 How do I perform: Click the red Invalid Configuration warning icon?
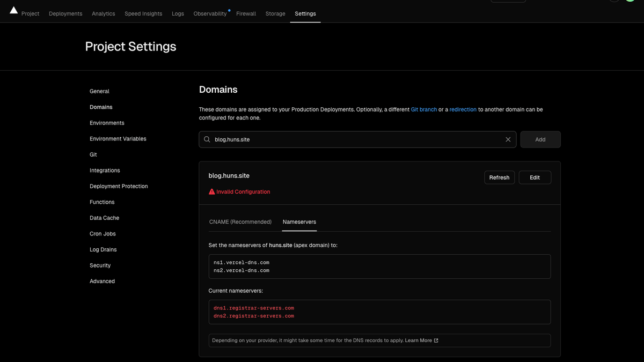[212, 191]
